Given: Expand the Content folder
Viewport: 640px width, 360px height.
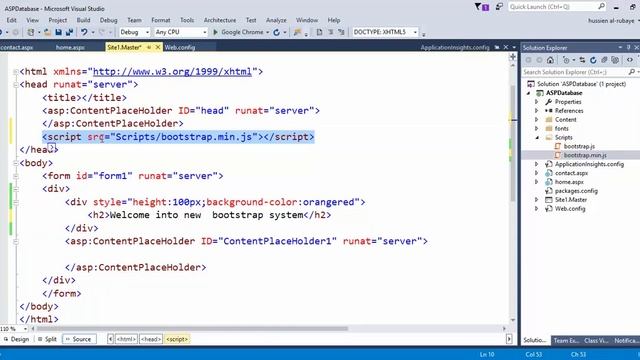Looking at the screenshot, I should [x=537, y=120].
